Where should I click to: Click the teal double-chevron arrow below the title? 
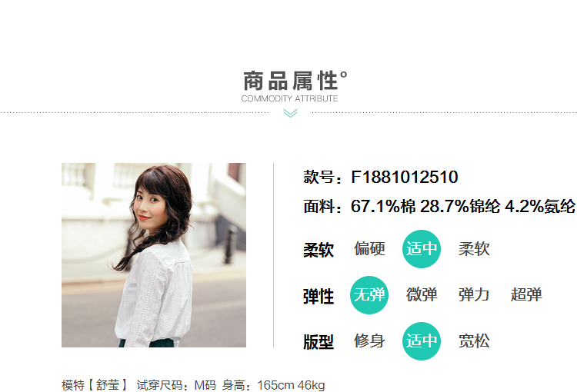pyautogui.click(x=290, y=113)
